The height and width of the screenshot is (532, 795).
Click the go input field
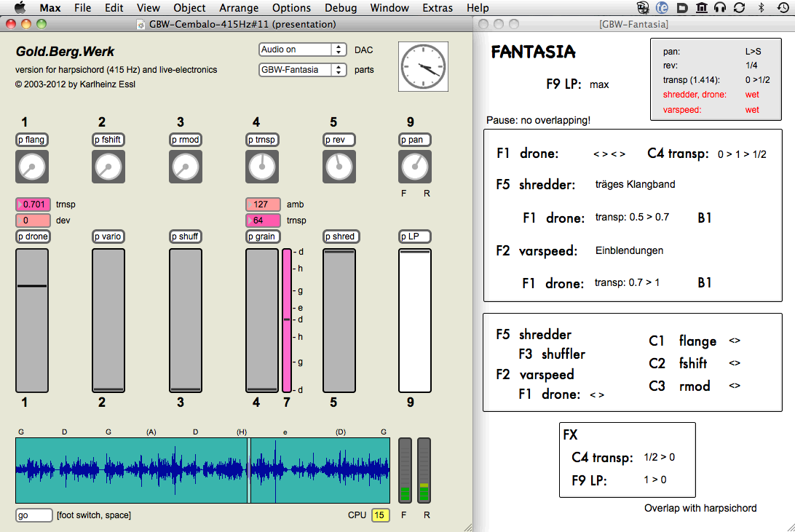coord(34,515)
